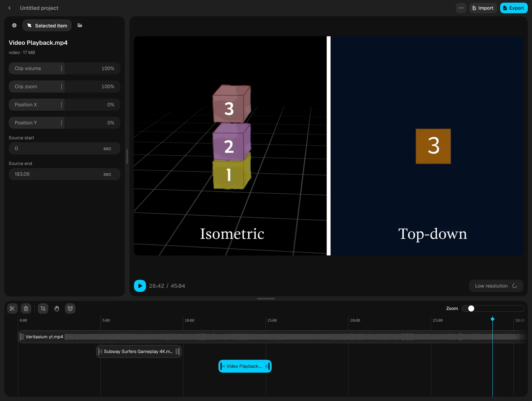Screen dimensions: 532x401
Task: Click the video preview canvas
Action: [328, 146]
